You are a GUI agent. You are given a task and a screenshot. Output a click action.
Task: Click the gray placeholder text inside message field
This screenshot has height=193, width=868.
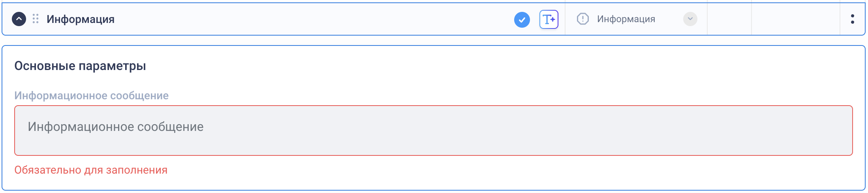tap(116, 127)
